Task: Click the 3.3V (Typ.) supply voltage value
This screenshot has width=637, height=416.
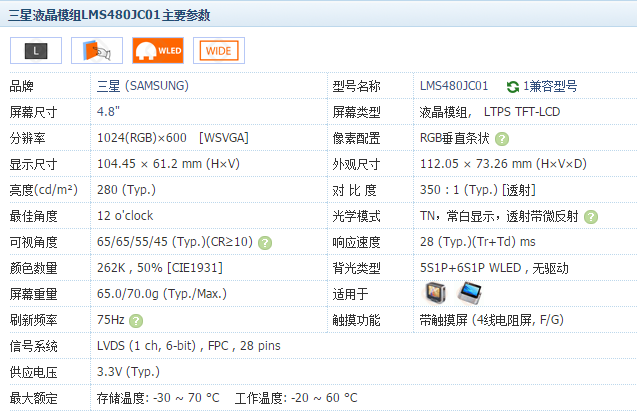Action: [x=128, y=372]
